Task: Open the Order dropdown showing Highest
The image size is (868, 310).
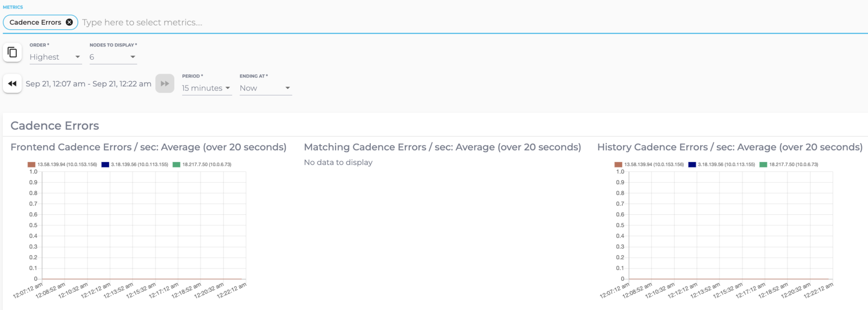Action: pyautogui.click(x=51, y=56)
